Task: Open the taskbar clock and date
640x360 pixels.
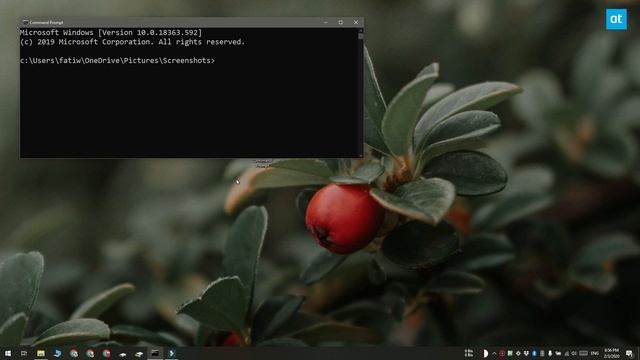Action: (x=611, y=353)
